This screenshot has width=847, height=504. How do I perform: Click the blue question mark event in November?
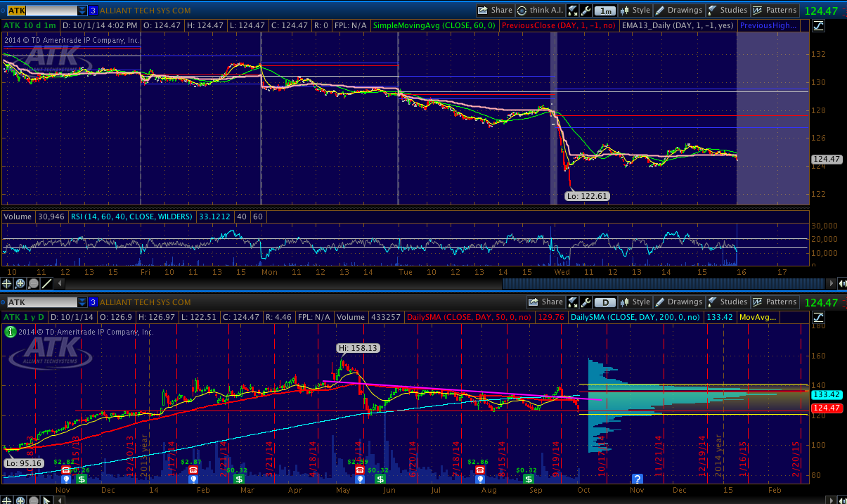(638, 479)
